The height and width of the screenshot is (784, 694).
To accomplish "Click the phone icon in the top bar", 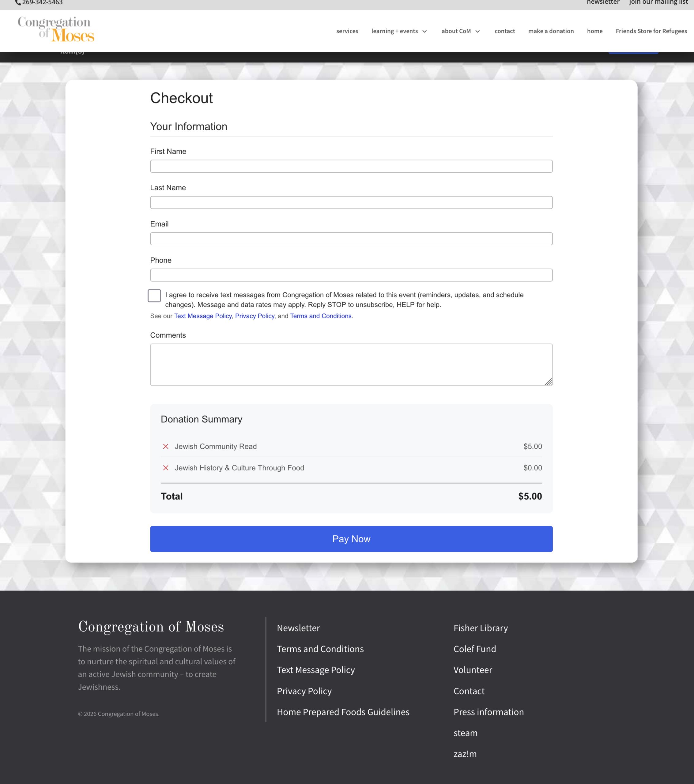I will click(x=18, y=3).
